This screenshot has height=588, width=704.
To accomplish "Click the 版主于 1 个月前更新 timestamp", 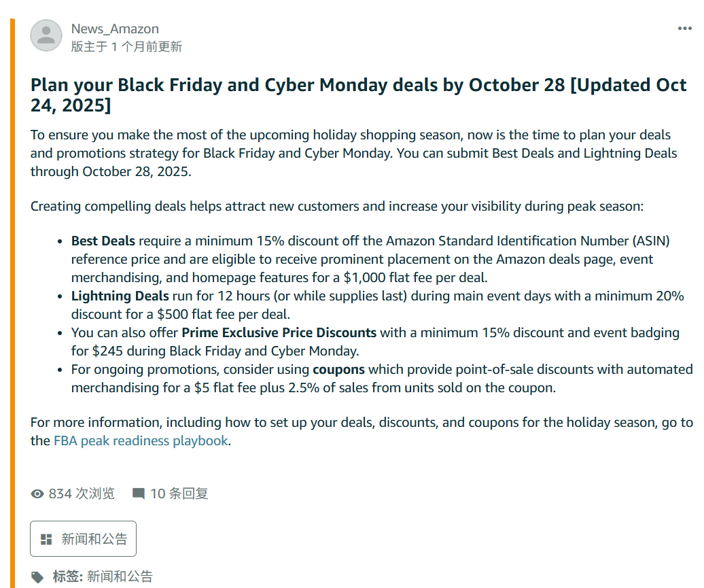I will (126, 47).
